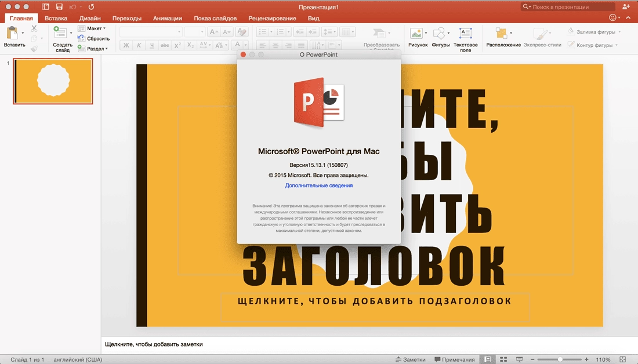Toggle Underline (Ч) formatting

pyautogui.click(x=152, y=45)
